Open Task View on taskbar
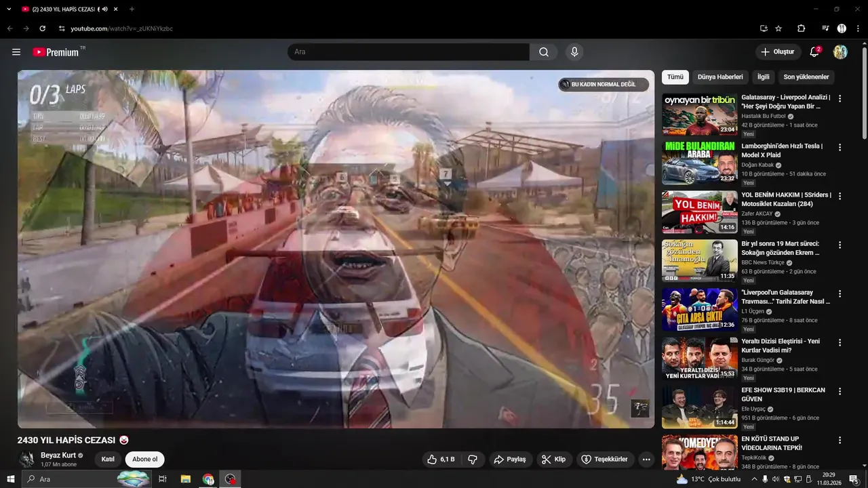Screen dimensions: 868x488 click(x=163, y=479)
